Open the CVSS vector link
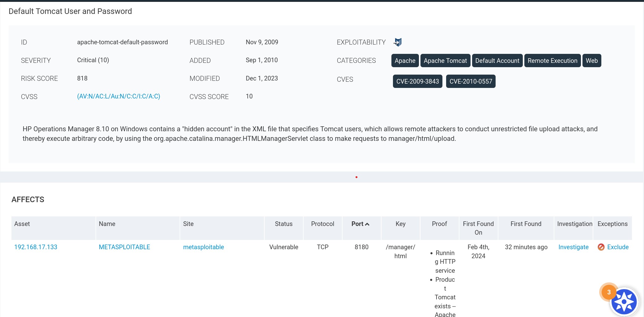The width and height of the screenshot is (644, 317). 118,96
